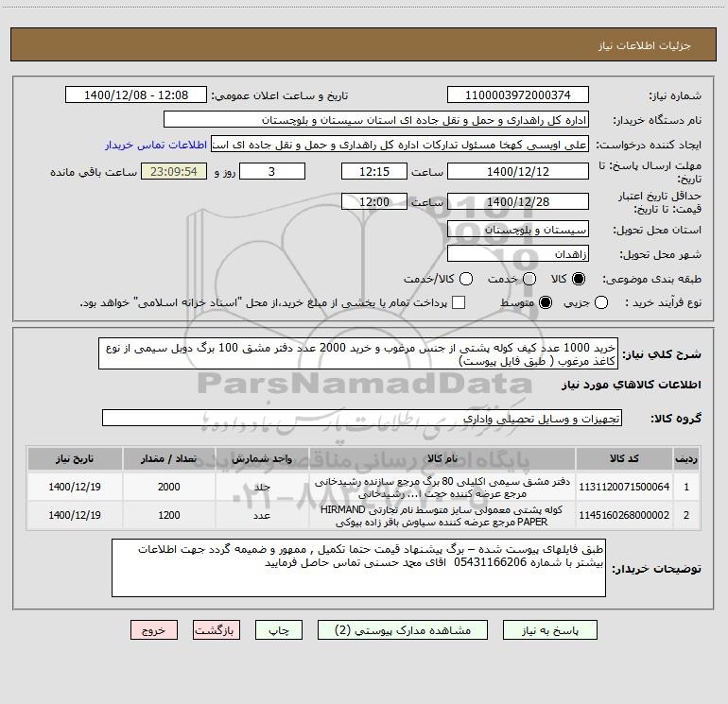Click the تاریخ نیاز column header
Viewport: 728px width, 704px height.
click(75, 458)
